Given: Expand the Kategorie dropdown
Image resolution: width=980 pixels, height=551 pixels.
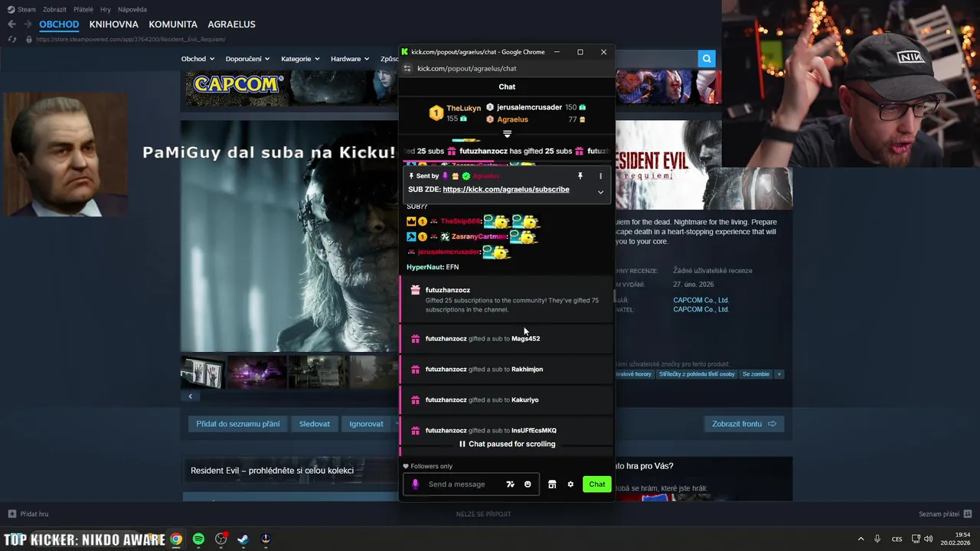Looking at the screenshot, I should pyautogui.click(x=299, y=59).
